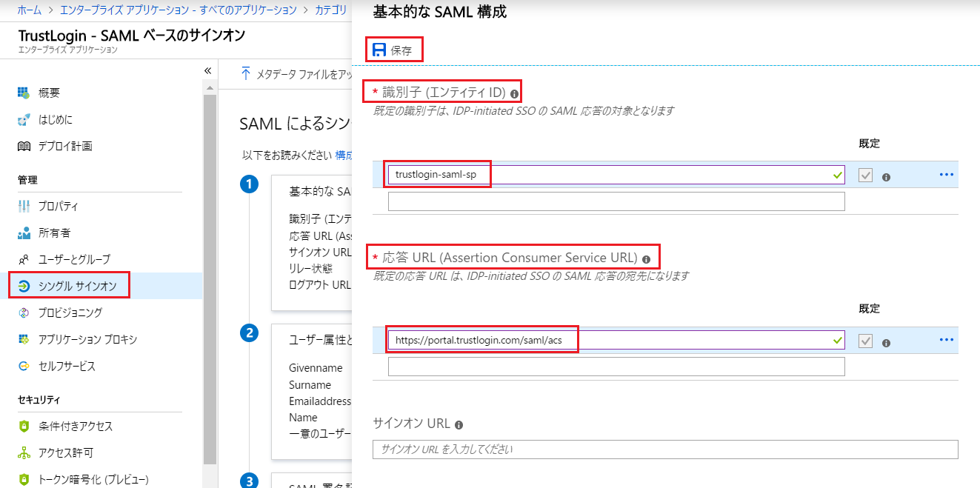Click info icon next to サインオン URL

tap(459, 425)
